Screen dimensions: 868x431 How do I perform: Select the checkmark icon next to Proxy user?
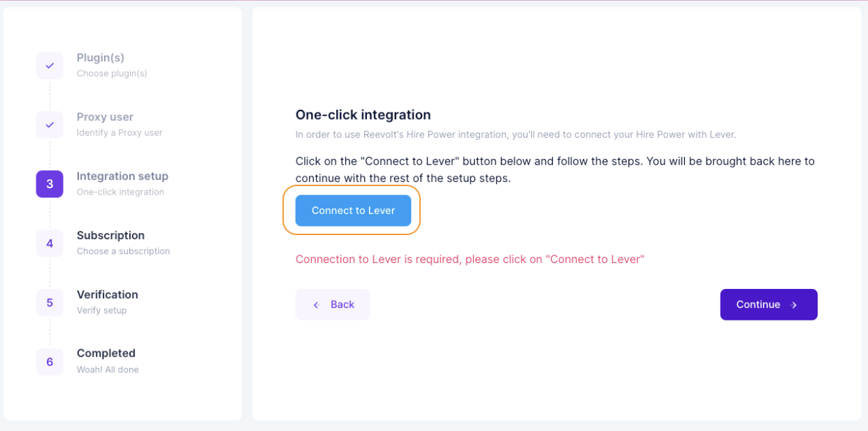point(49,125)
